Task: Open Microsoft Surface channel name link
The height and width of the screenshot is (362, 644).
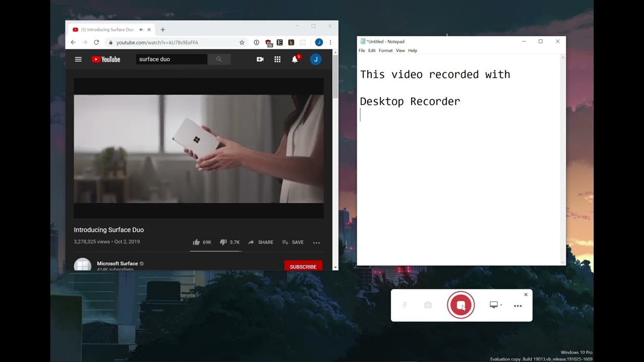Action: point(117,263)
